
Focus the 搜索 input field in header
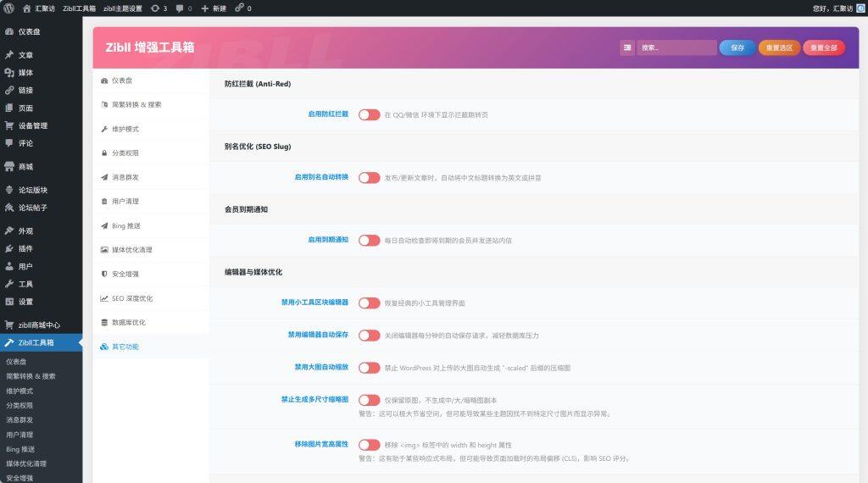coord(676,47)
